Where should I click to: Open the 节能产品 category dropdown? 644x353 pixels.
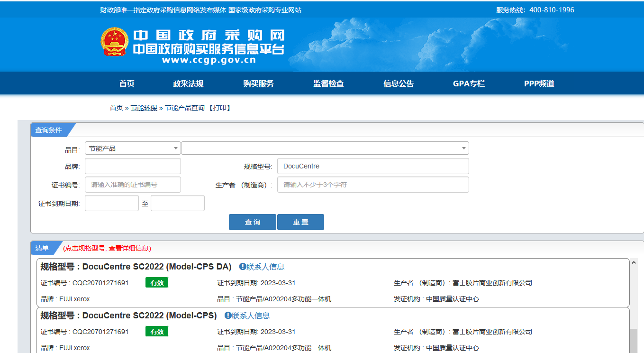pos(133,148)
